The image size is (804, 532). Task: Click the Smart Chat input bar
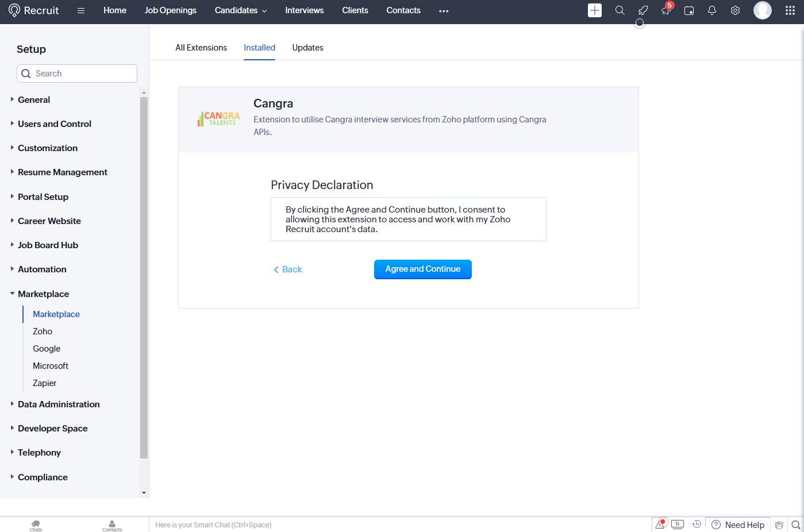click(399, 525)
